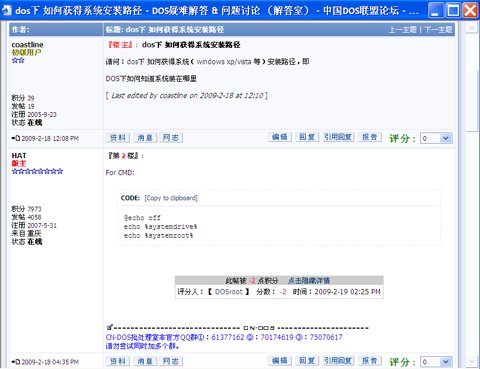Click 回复 button in coastline's post

coord(307,137)
